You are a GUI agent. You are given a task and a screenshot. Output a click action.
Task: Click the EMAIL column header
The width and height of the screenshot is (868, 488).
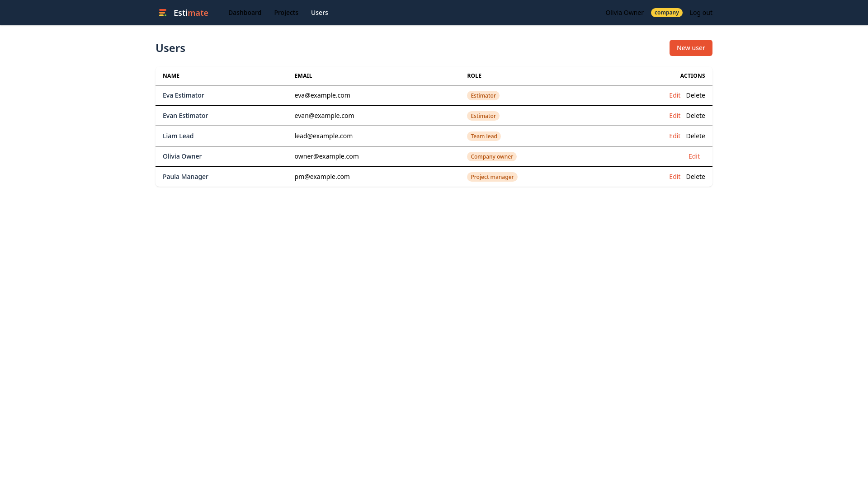pyautogui.click(x=303, y=76)
